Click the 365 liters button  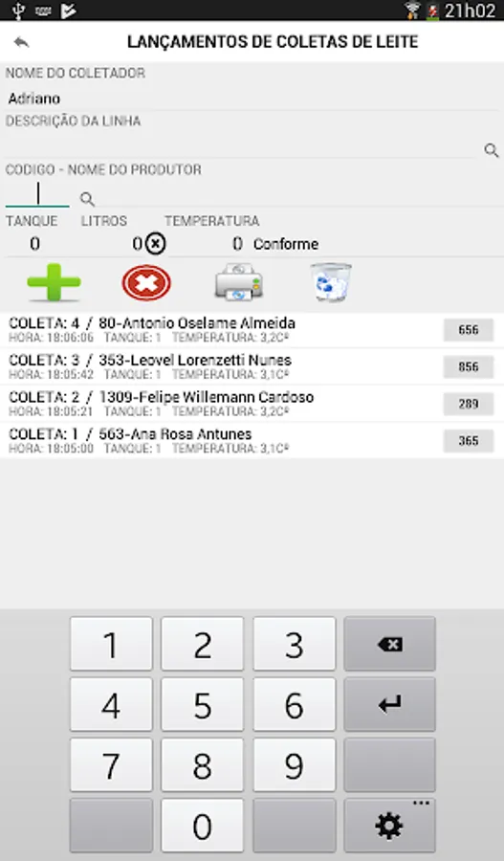tap(469, 441)
